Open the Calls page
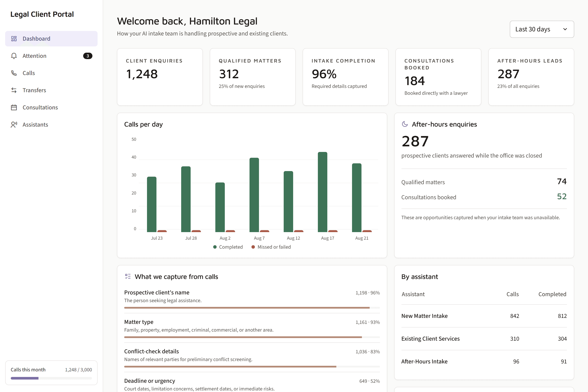Viewport: 588px width, 392px height. pyautogui.click(x=51, y=73)
